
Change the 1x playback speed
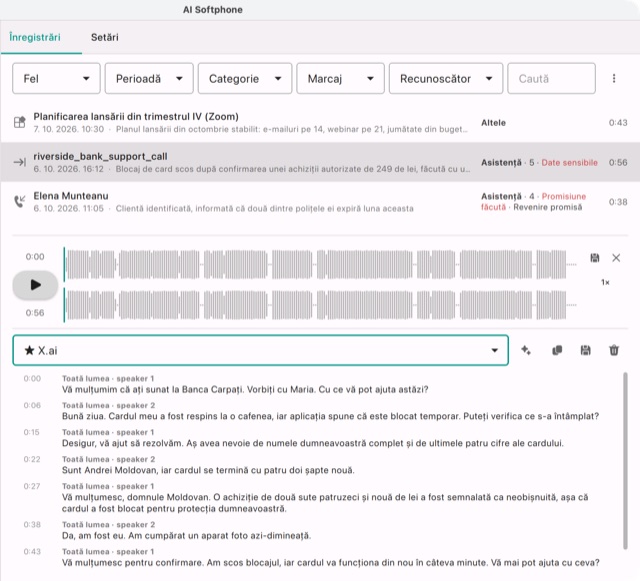tap(605, 282)
